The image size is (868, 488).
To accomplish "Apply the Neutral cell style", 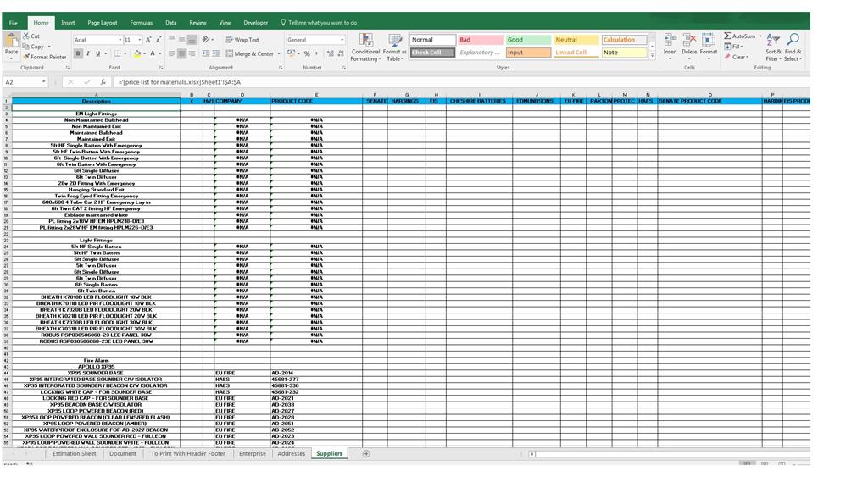I will point(576,40).
